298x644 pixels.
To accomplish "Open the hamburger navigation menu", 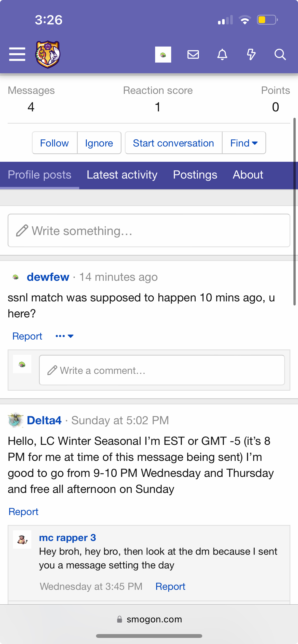I will pyautogui.click(x=17, y=54).
